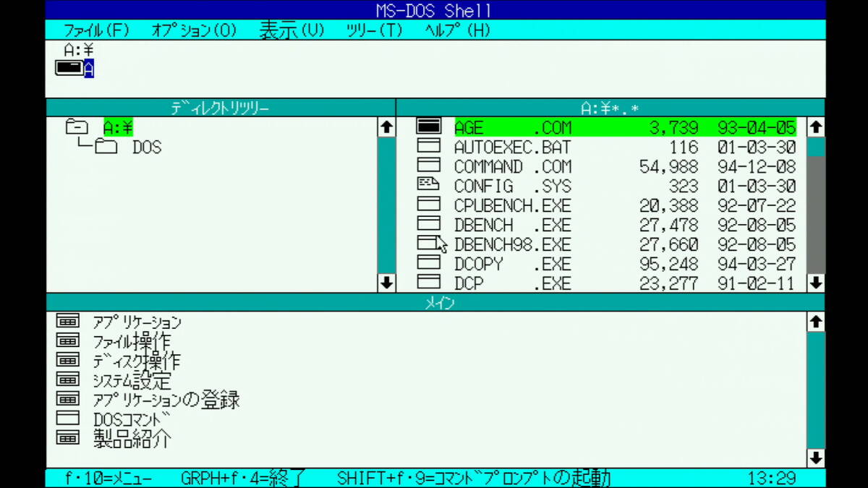This screenshot has height=488, width=868.
Task: Click the CONFIG.SYS file icon
Action: (429, 185)
